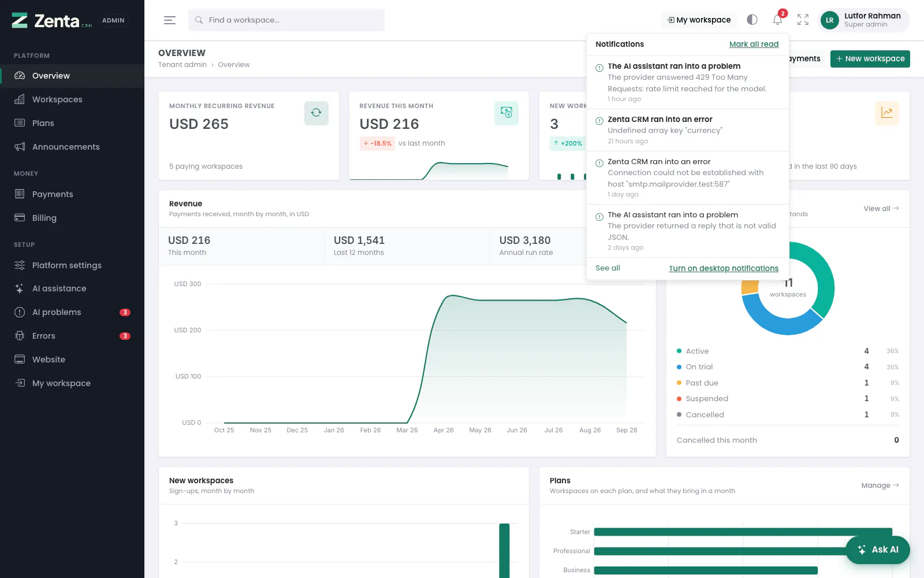Open the notifications bell

(x=777, y=20)
